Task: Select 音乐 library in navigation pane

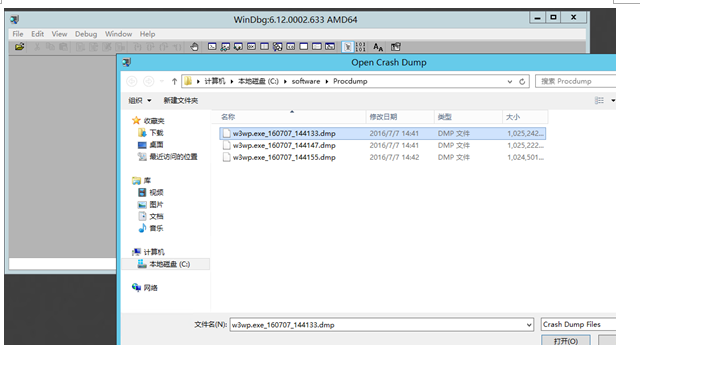Action: (151, 228)
